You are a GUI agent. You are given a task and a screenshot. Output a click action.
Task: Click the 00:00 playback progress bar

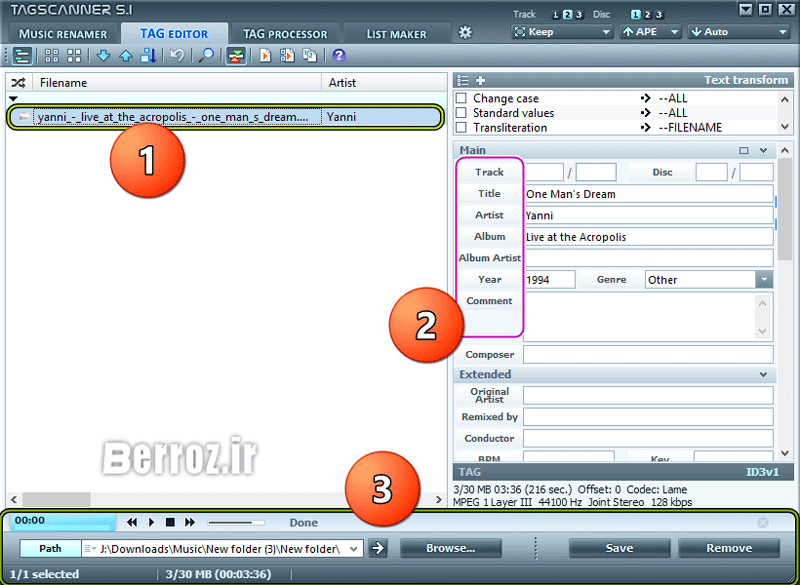63,522
